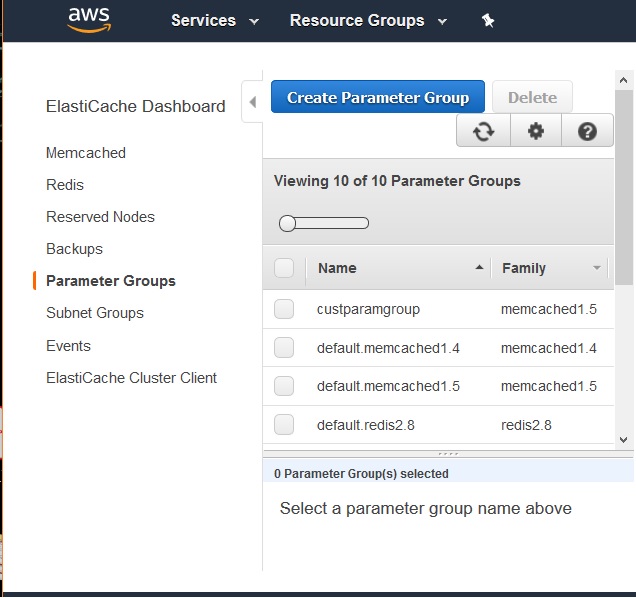Toggle the select-all header checkbox
This screenshot has width=636, height=598.
pos(284,268)
